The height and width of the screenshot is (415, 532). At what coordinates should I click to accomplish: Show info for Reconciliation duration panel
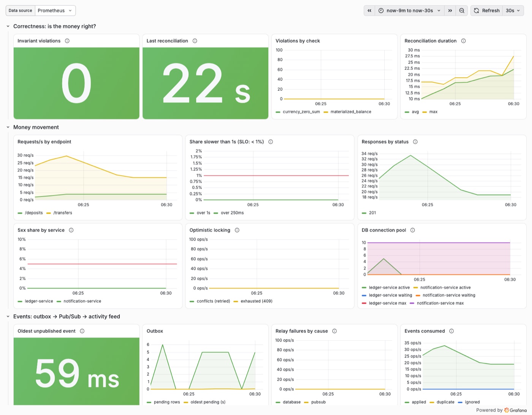coord(464,41)
